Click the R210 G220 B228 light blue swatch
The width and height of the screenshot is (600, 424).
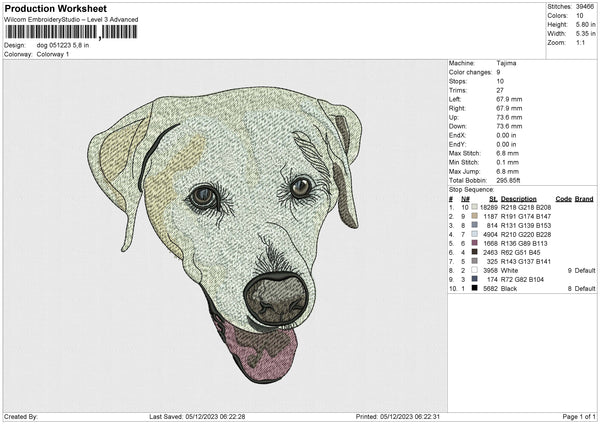474,234
